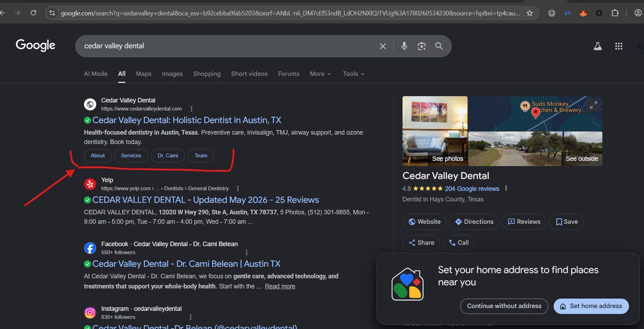The width and height of the screenshot is (644, 329).
Task: Click the map thumbnail with Suds Monkey pin
Action: (535, 113)
